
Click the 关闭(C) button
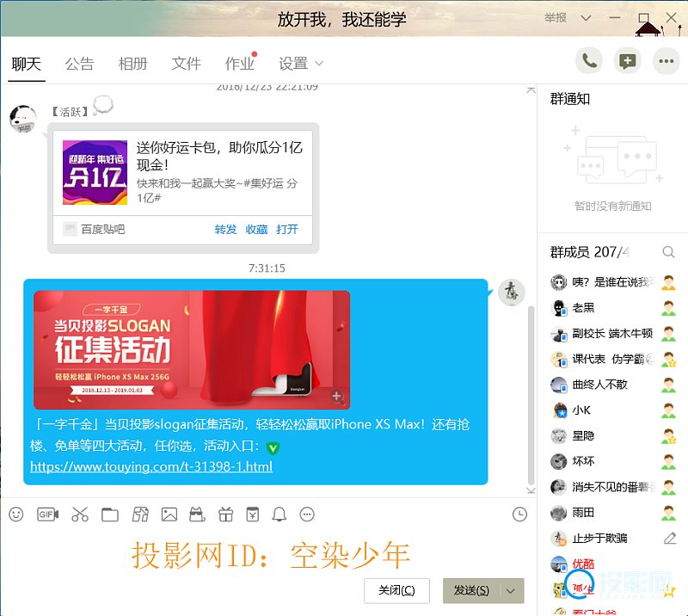tap(396, 590)
